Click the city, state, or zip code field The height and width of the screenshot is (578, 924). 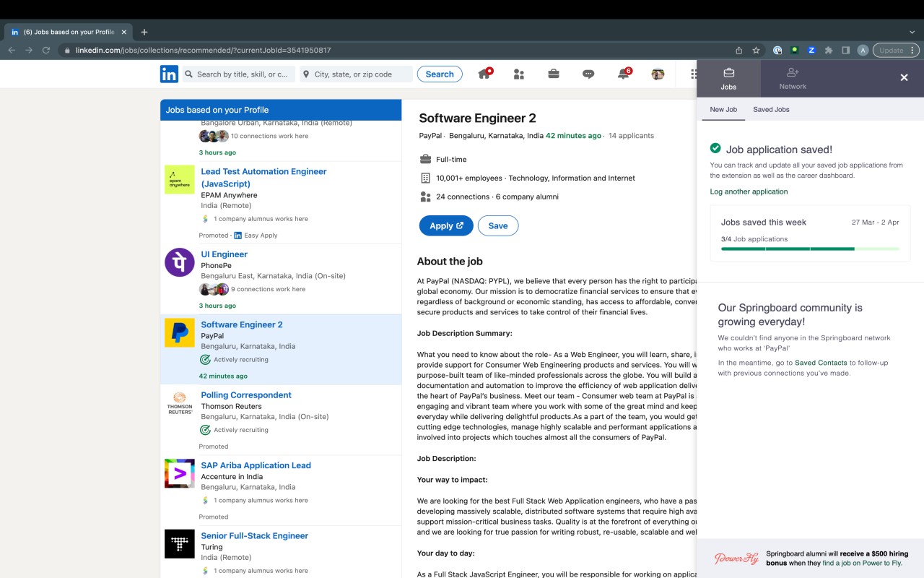tap(353, 74)
